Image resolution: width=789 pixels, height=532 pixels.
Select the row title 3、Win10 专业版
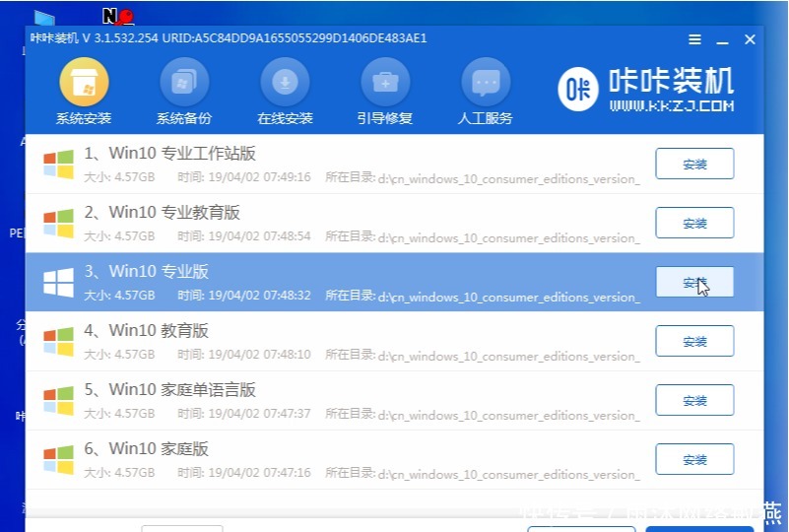(146, 271)
